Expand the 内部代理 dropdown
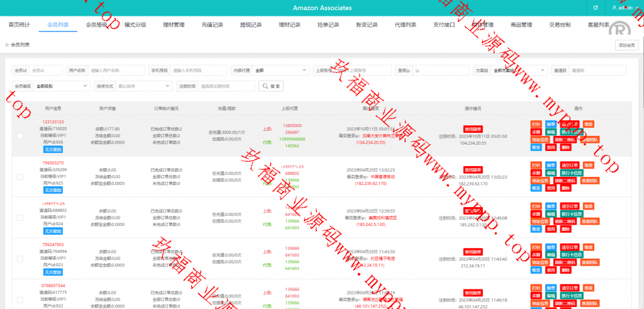This screenshot has width=644, height=309. [280, 70]
